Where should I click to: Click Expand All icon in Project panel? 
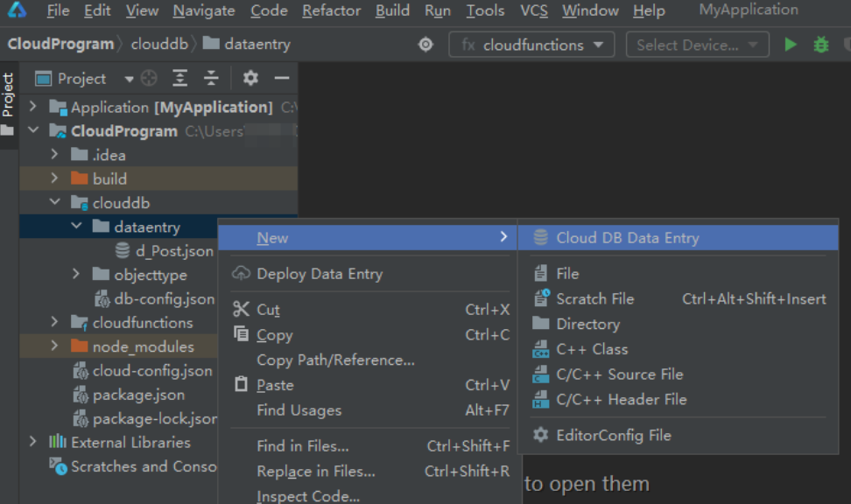click(x=180, y=79)
